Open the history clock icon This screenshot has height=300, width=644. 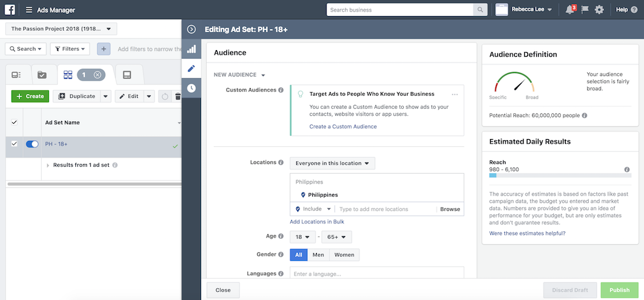[x=191, y=88]
